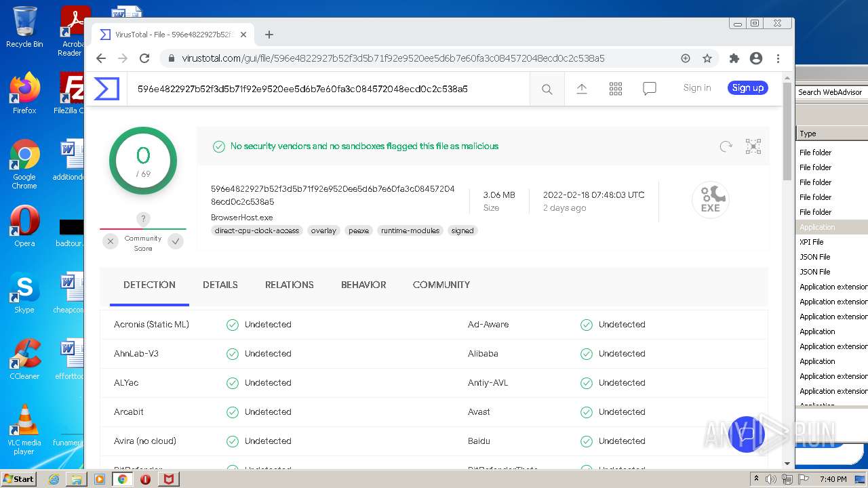Click the peexe tag

point(359,230)
